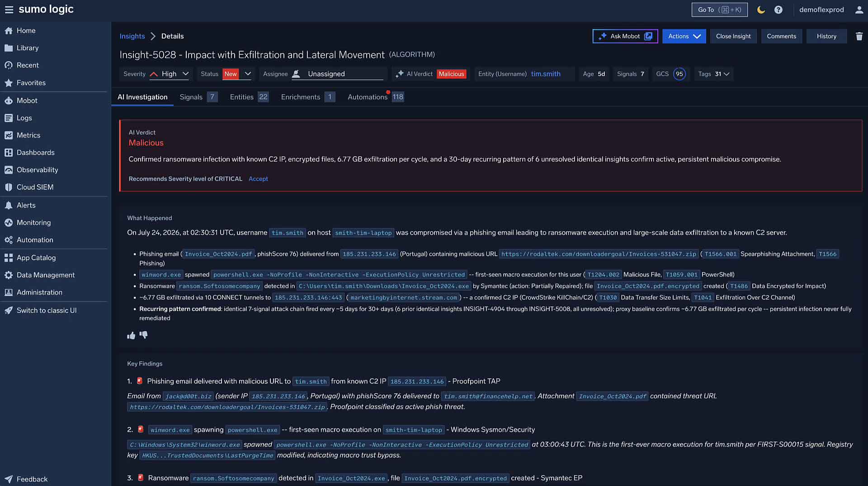868x486 pixels.
Task: Click the Monitoring sidebar icon
Action: 9,223
